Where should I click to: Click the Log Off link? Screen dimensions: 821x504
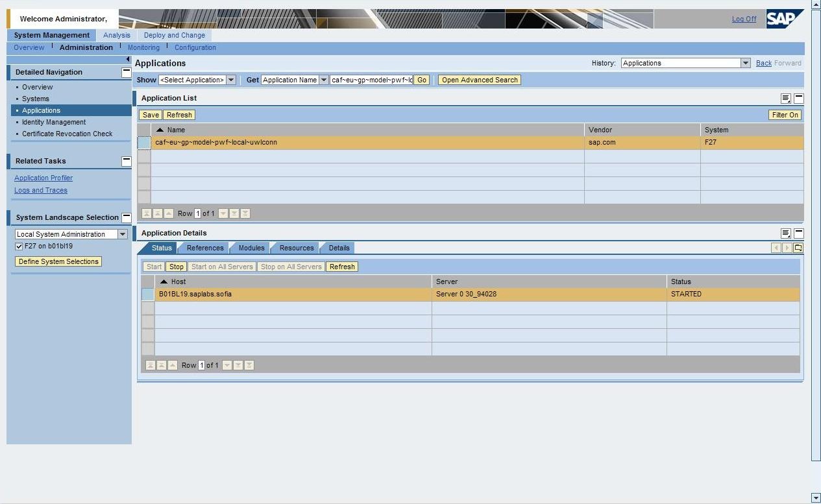pos(744,19)
